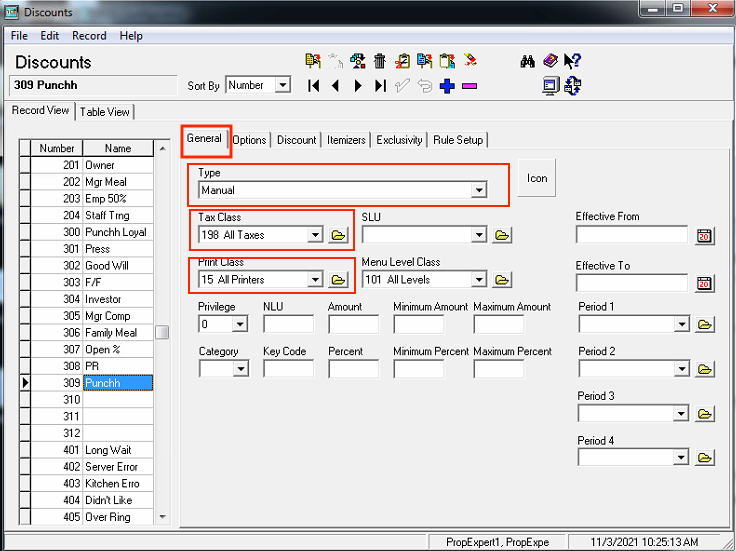The height and width of the screenshot is (551, 736).
Task: Click the database transfer arrows icon
Action: (x=573, y=86)
